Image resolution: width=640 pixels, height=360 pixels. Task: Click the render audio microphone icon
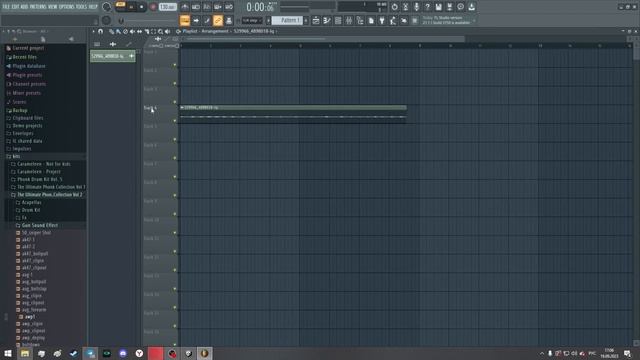[416, 7]
